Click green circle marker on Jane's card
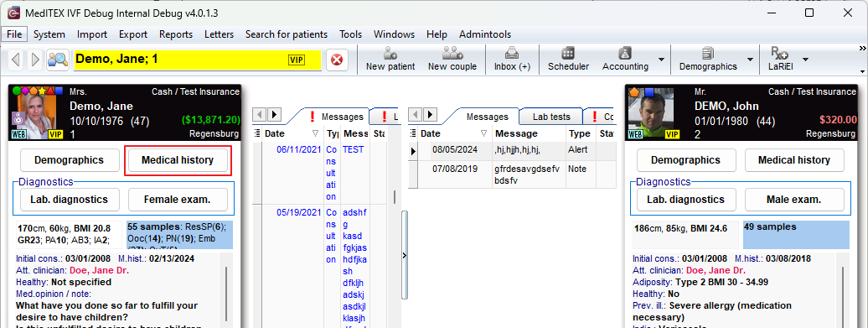The width and height of the screenshot is (868, 328). [17, 91]
